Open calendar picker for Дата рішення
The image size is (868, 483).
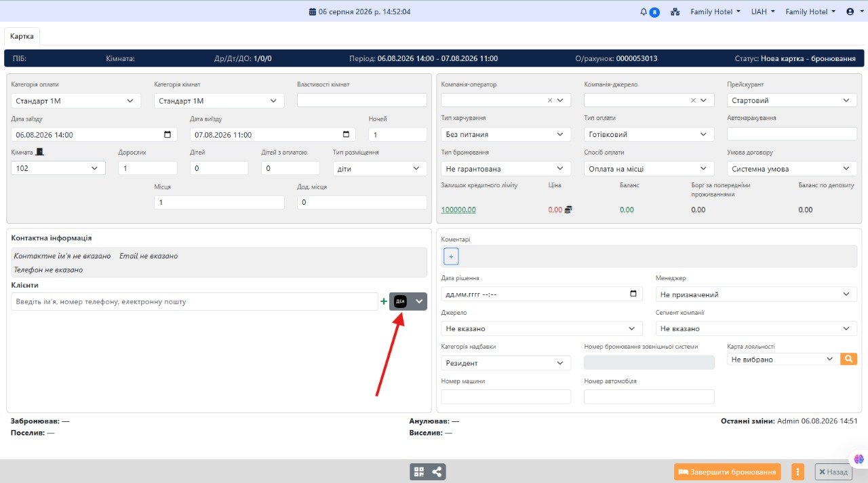[x=633, y=294]
